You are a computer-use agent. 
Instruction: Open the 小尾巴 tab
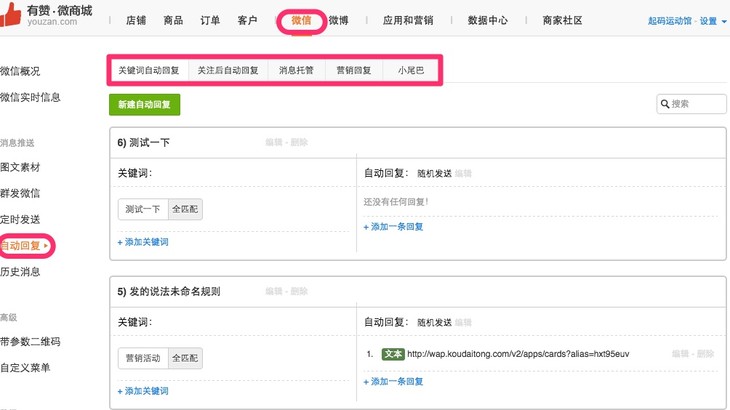(411, 71)
